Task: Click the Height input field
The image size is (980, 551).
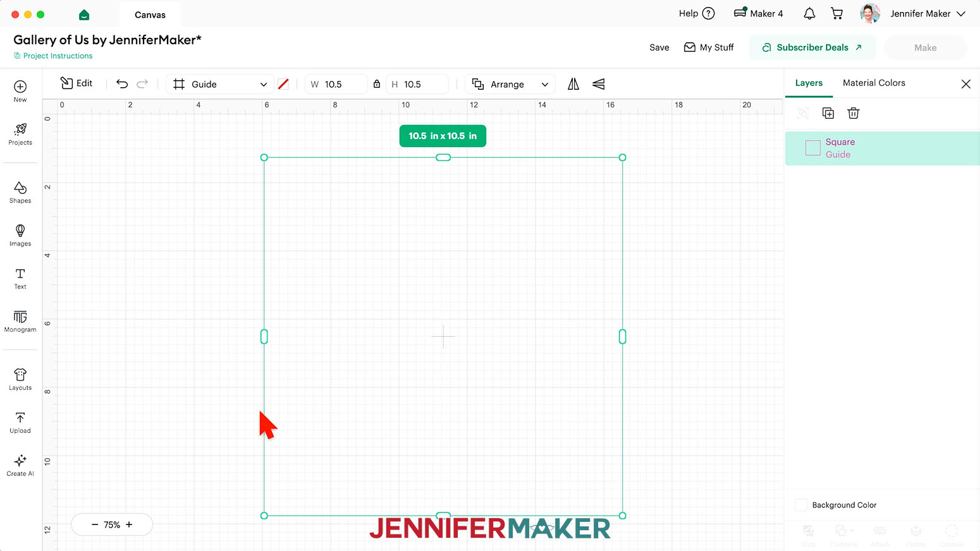Action: (x=417, y=84)
